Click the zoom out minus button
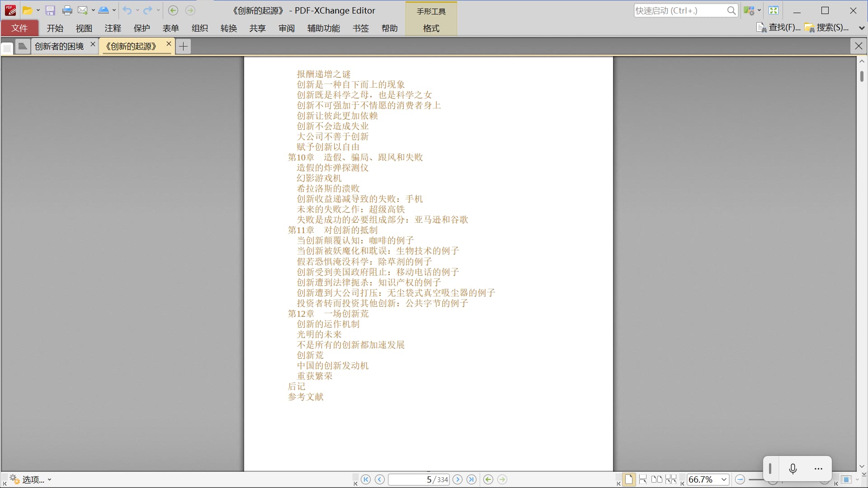The image size is (868, 488). 740,479
